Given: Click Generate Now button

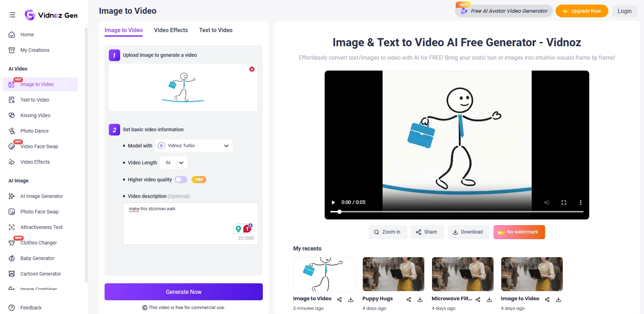Looking at the screenshot, I should coord(184,292).
